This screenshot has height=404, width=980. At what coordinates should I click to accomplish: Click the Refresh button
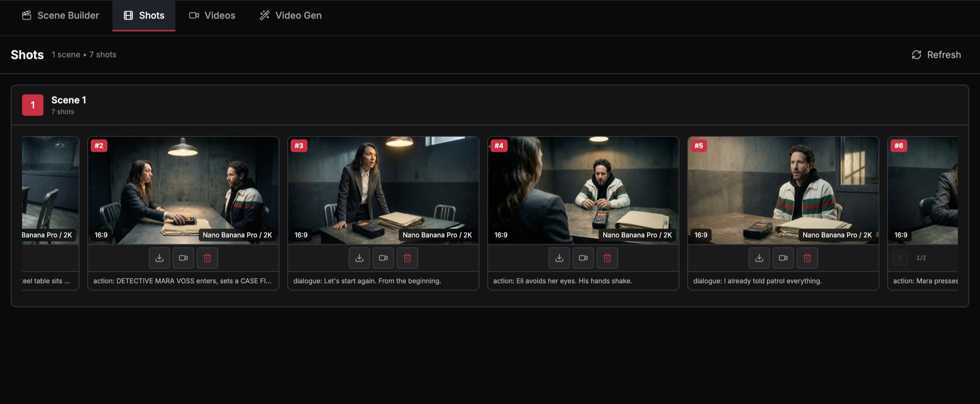pyautogui.click(x=936, y=55)
